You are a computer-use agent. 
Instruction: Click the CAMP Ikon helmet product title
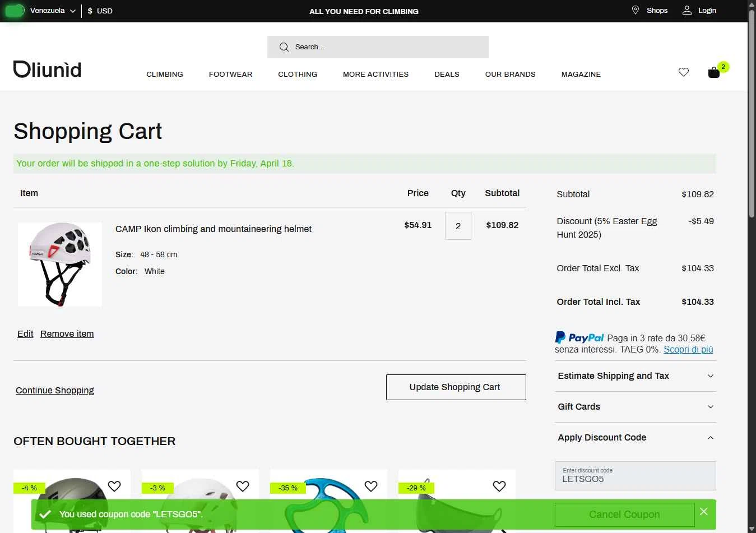tap(214, 229)
